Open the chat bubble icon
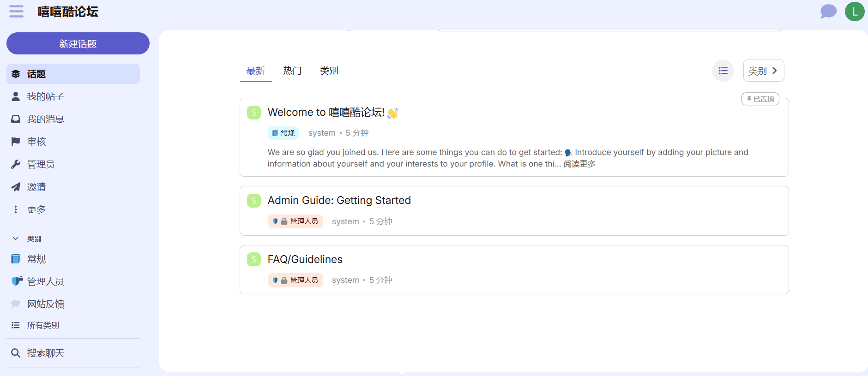 [x=828, y=12]
